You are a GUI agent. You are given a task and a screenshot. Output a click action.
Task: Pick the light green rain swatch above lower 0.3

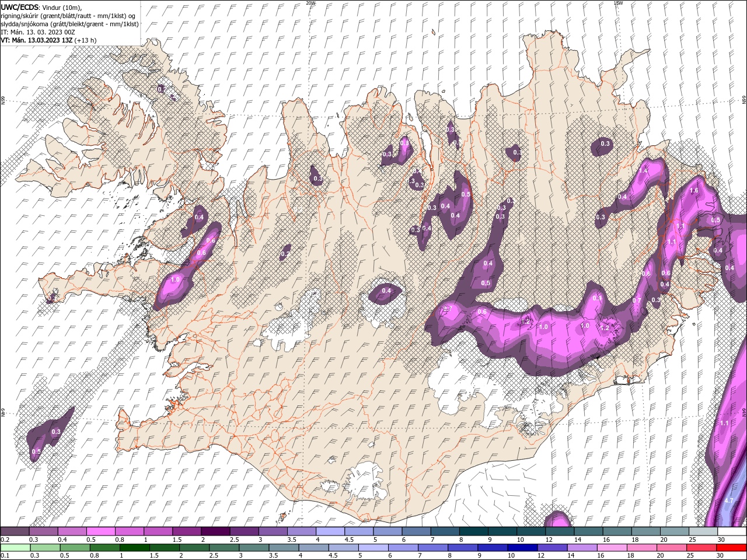(x=45, y=548)
